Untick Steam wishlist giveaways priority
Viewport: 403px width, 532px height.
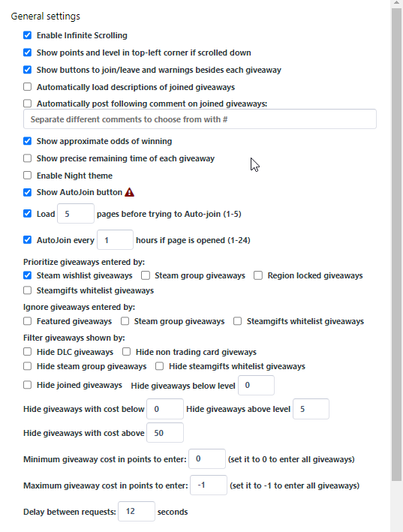click(28, 275)
